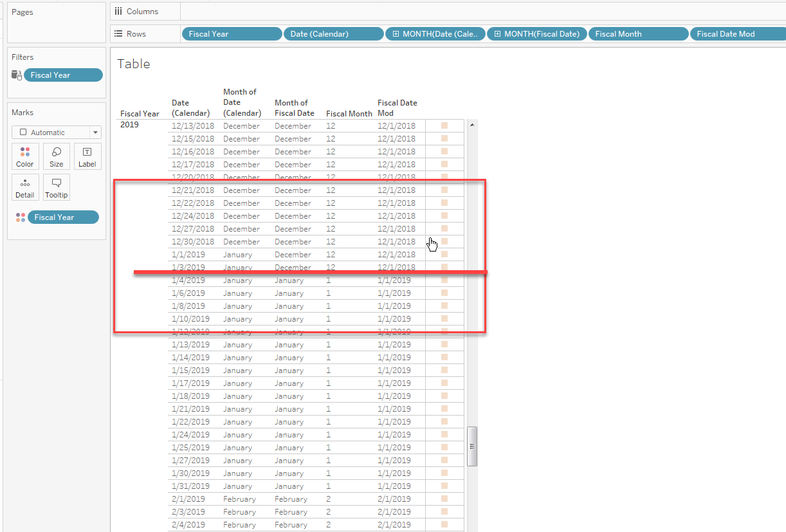Select the Fiscal Date Mod pill on Rows
This screenshot has height=532, width=786.
tap(737, 33)
